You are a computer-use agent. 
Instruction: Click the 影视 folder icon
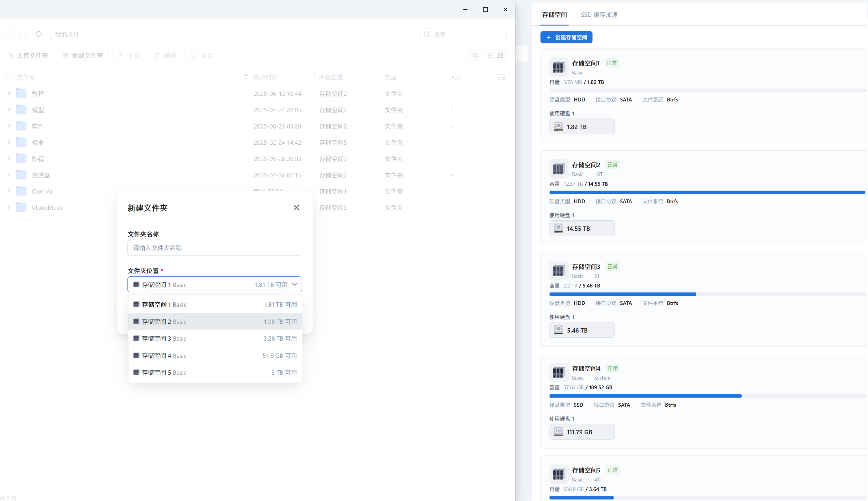pyautogui.click(x=21, y=158)
